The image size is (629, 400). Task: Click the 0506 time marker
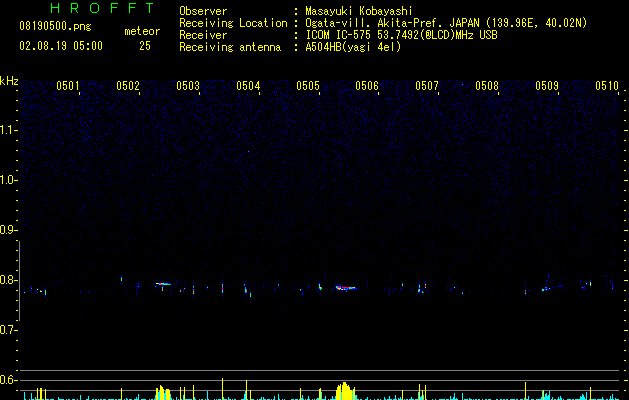[x=367, y=85]
